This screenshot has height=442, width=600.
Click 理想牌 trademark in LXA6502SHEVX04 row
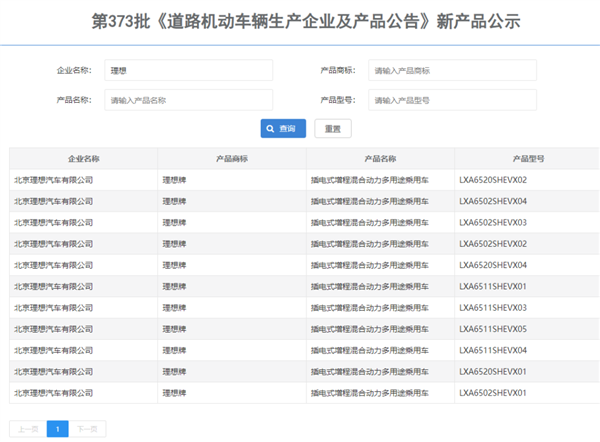(174, 201)
